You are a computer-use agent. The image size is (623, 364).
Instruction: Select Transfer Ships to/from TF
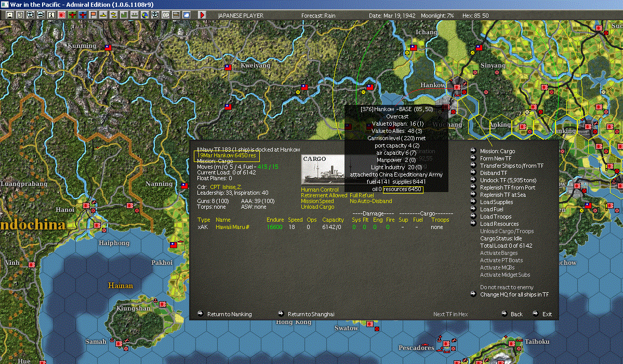point(512,166)
